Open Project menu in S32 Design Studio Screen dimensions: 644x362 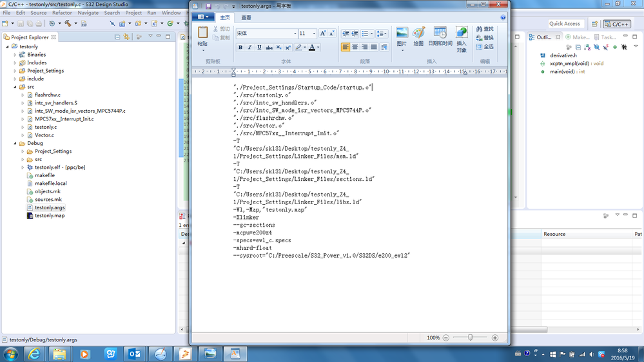pos(133,13)
